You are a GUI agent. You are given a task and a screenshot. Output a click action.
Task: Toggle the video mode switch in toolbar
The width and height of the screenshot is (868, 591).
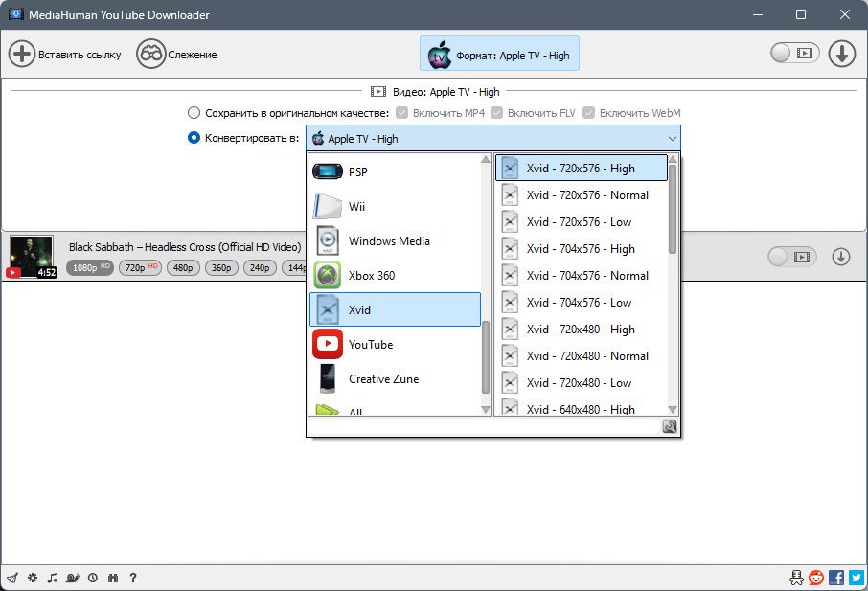click(794, 53)
